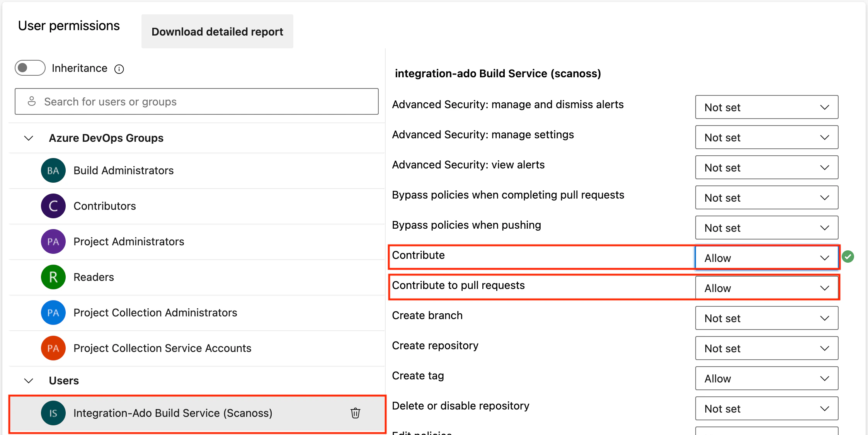Screen dimensions: 868x435
Task: Click the search for users or groups field
Action: [196, 101]
